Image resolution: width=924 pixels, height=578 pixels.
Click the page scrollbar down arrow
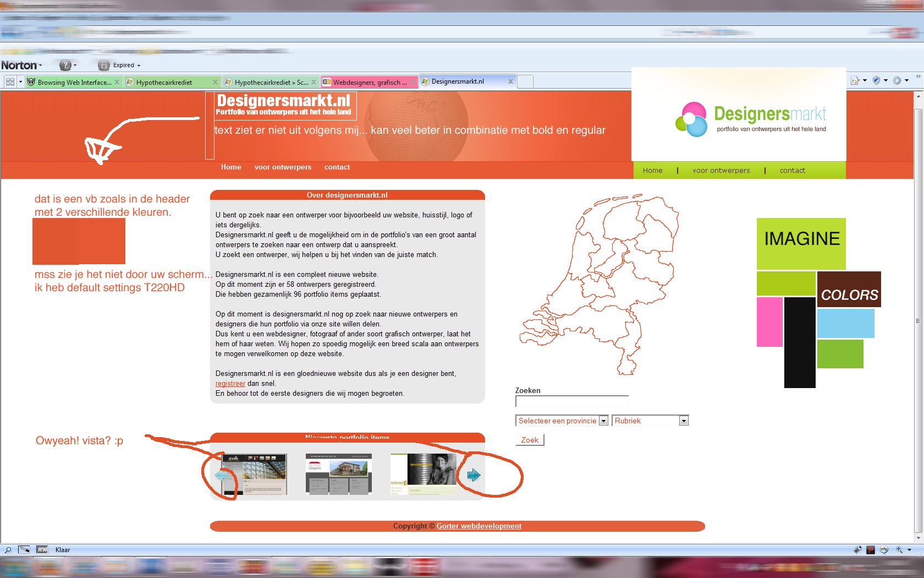tap(918, 538)
